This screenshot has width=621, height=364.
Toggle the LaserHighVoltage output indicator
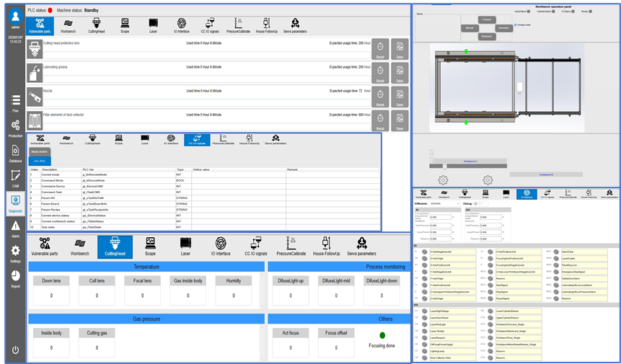click(424, 311)
